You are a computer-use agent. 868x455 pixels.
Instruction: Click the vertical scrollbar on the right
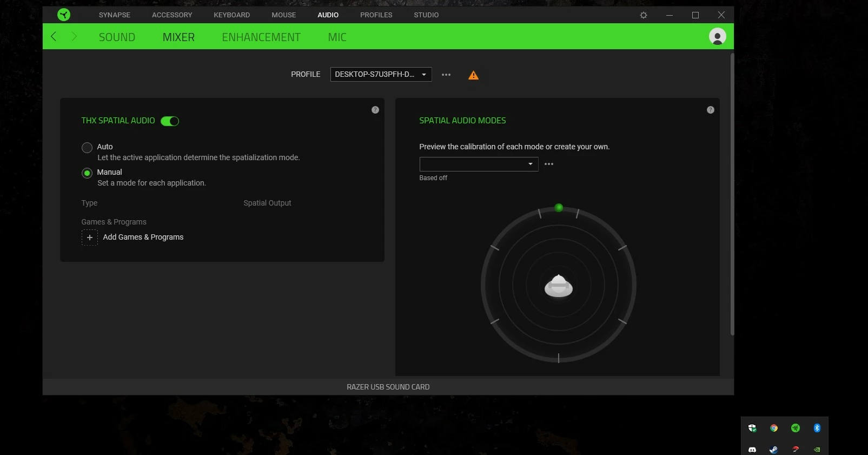[732, 194]
